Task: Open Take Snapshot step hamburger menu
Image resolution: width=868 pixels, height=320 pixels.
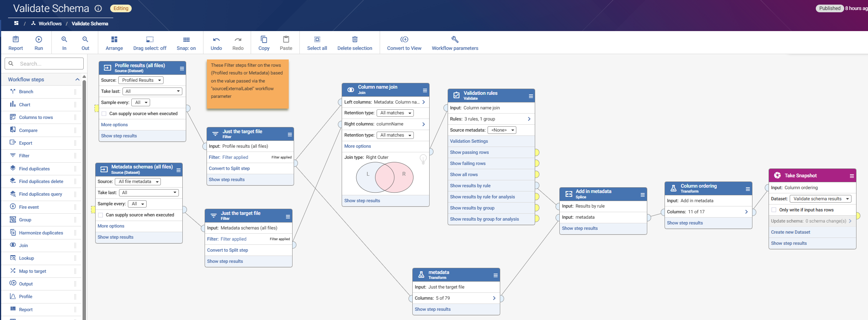Action: [852, 176]
